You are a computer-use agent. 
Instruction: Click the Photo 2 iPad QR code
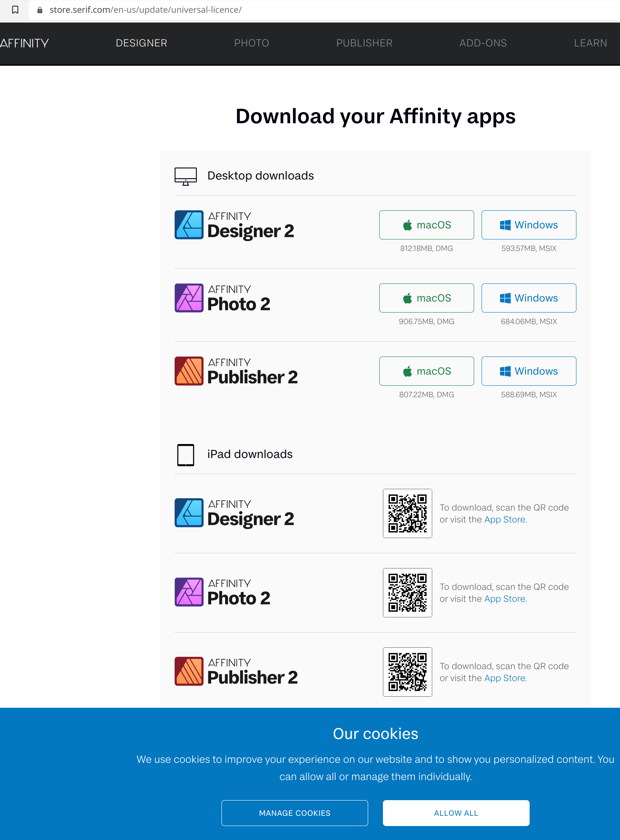point(408,593)
